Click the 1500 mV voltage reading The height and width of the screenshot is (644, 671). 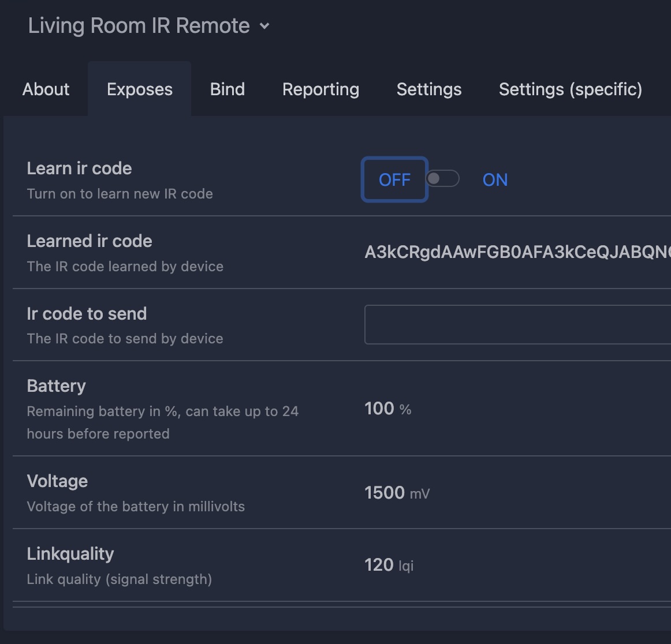397,493
